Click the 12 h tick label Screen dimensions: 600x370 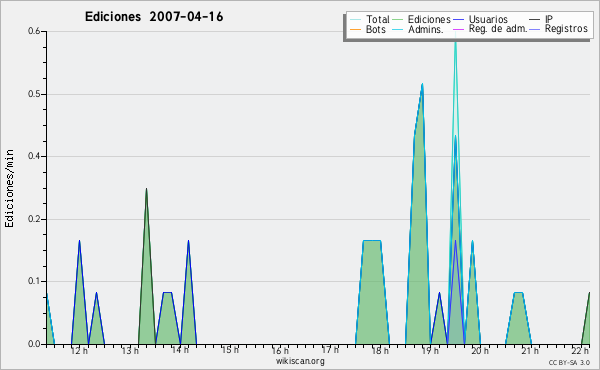click(79, 350)
